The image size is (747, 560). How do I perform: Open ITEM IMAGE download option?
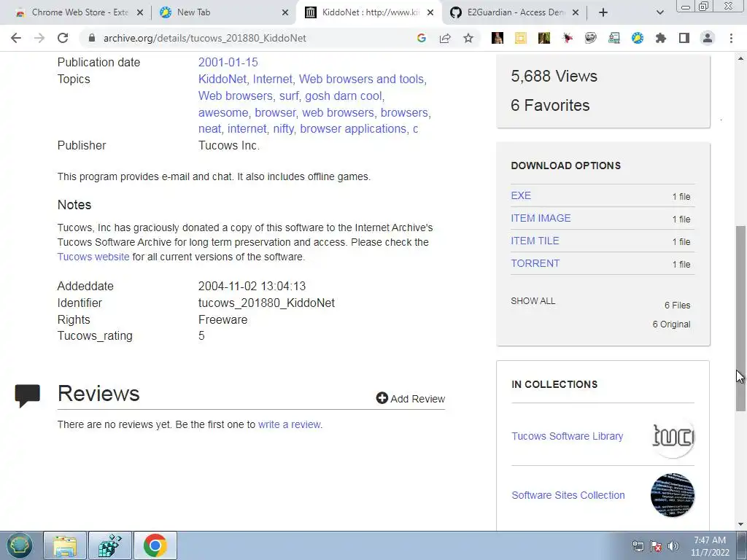click(x=541, y=218)
